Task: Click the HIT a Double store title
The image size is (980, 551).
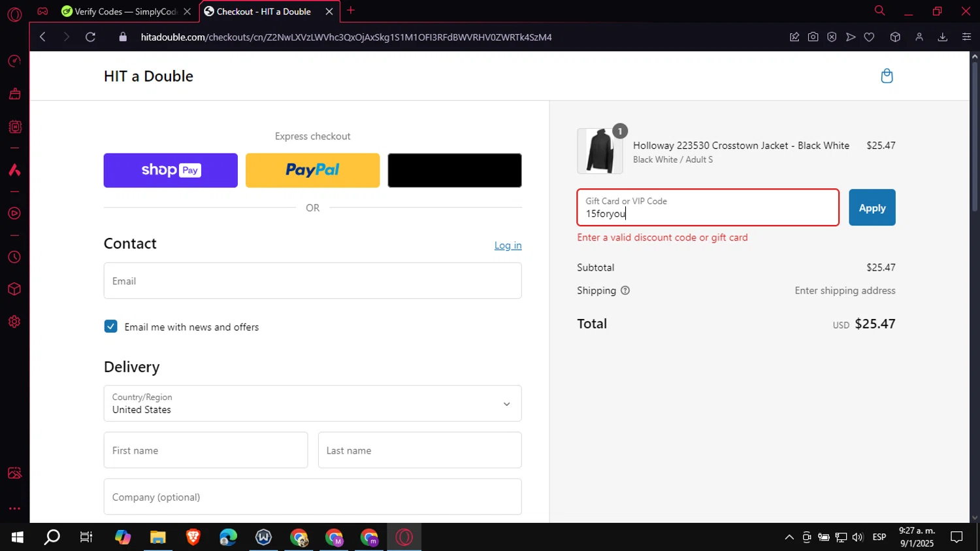Action: click(x=148, y=76)
